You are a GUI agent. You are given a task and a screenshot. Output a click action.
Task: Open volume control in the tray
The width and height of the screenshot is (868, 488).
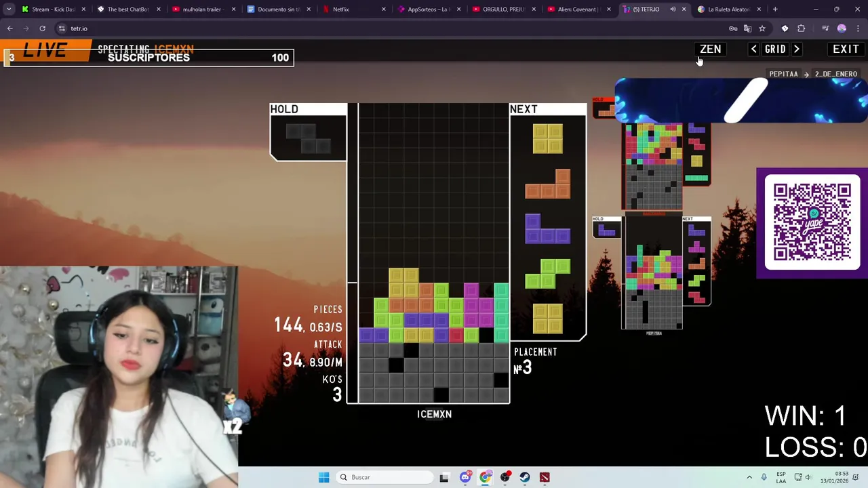click(x=808, y=477)
